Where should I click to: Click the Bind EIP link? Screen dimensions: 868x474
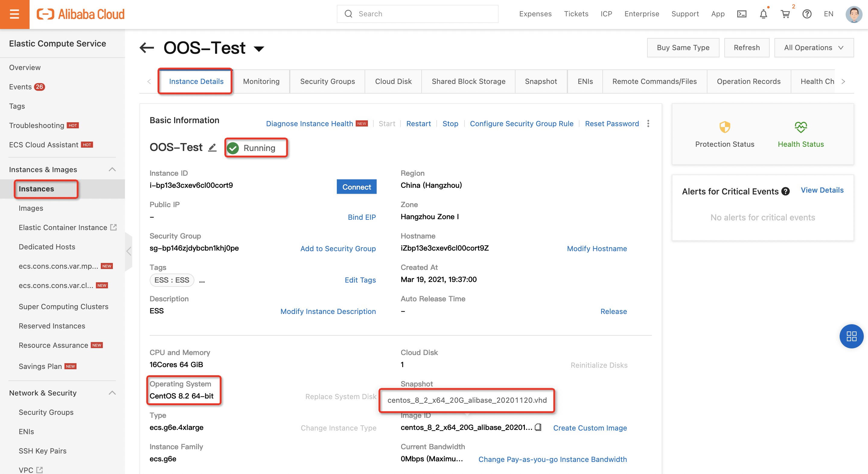[362, 217]
